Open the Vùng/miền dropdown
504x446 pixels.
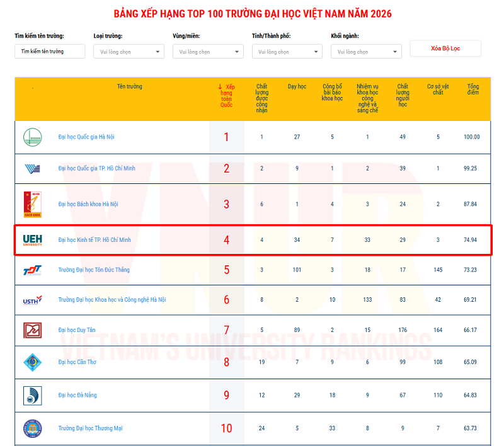[x=208, y=52]
